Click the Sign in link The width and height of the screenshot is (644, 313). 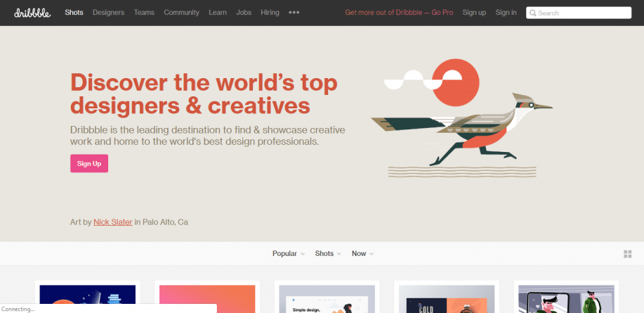click(506, 13)
